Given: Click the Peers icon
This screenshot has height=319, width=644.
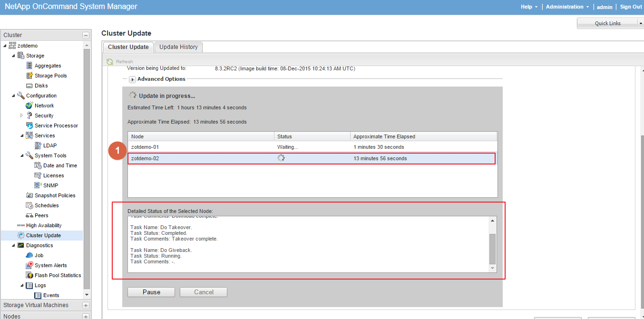Looking at the screenshot, I should pyautogui.click(x=29, y=215).
